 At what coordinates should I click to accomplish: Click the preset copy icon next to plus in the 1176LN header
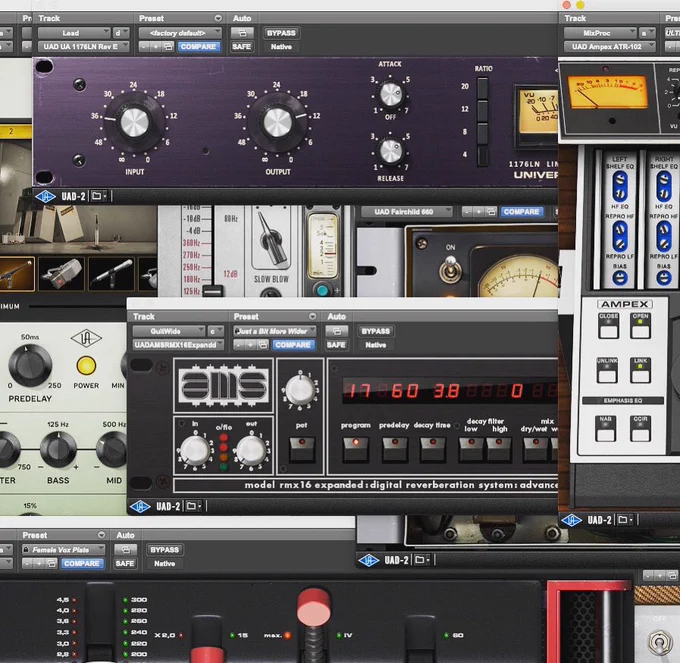[168, 47]
